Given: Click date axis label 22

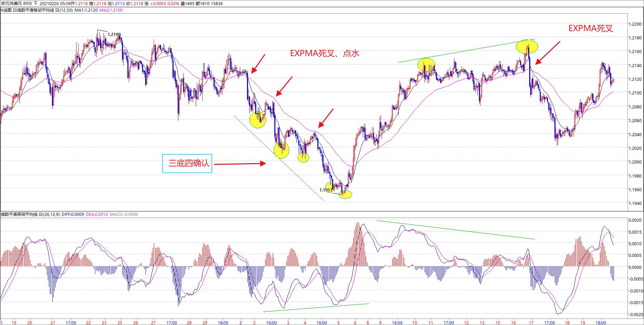Looking at the screenshot, I should [88, 322].
